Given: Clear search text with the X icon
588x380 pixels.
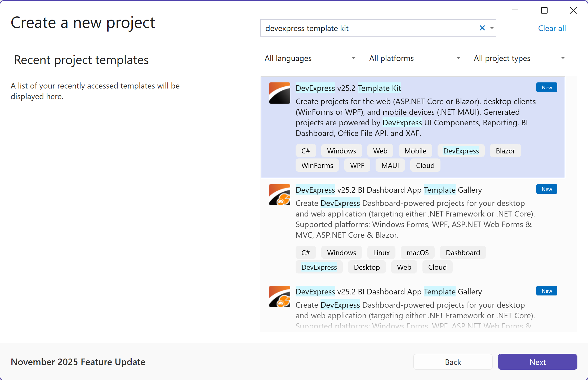Looking at the screenshot, I should [482, 28].
